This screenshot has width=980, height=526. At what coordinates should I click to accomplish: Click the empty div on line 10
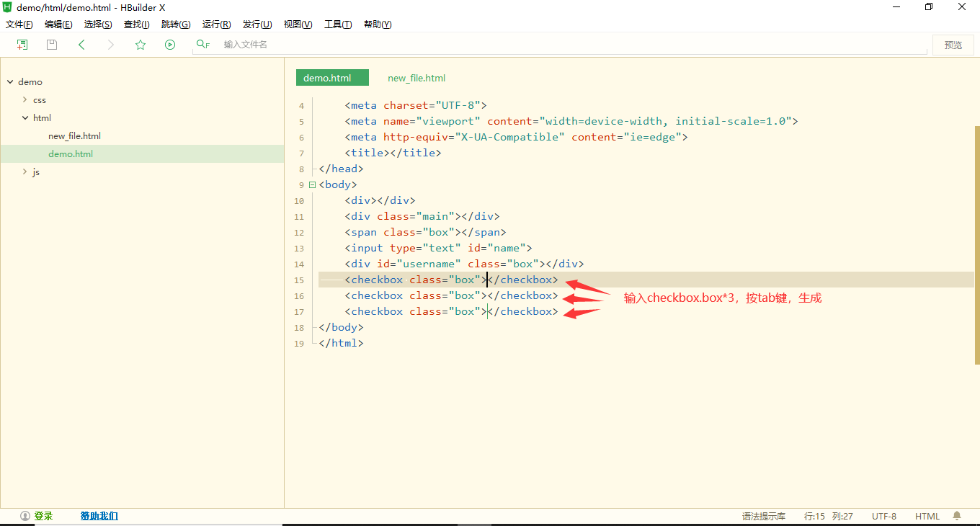(380, 200)
